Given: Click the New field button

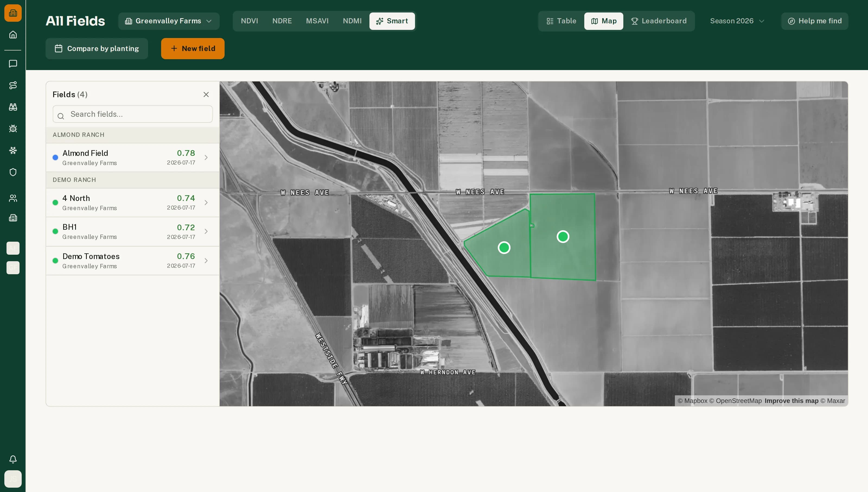Looking at the screenshot, I should 193,49.
